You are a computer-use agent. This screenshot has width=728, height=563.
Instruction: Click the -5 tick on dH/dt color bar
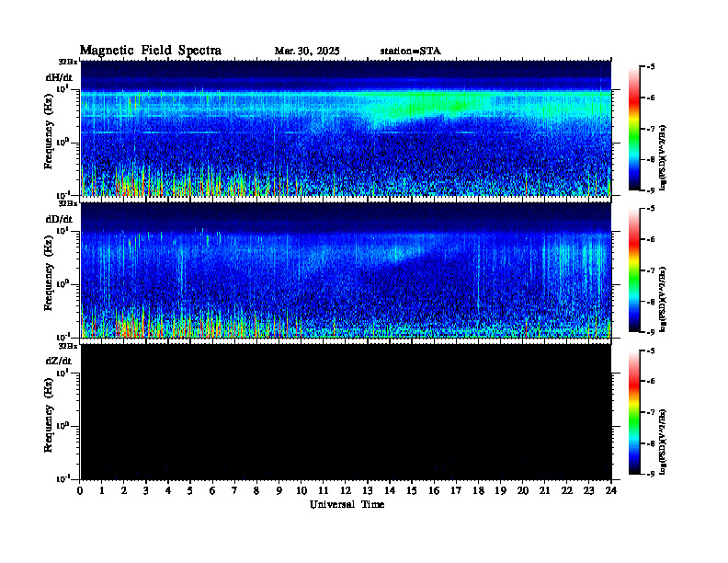(x=651, y=67)
